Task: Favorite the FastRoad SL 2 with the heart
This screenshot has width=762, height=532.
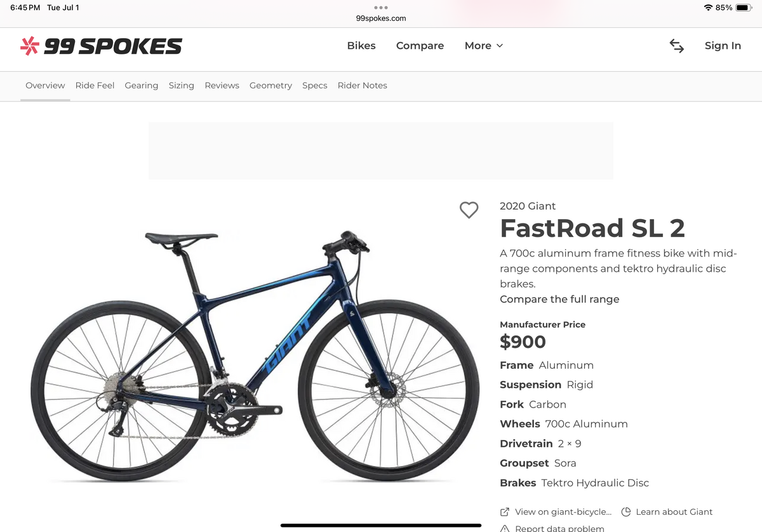Action: point(469,210)
